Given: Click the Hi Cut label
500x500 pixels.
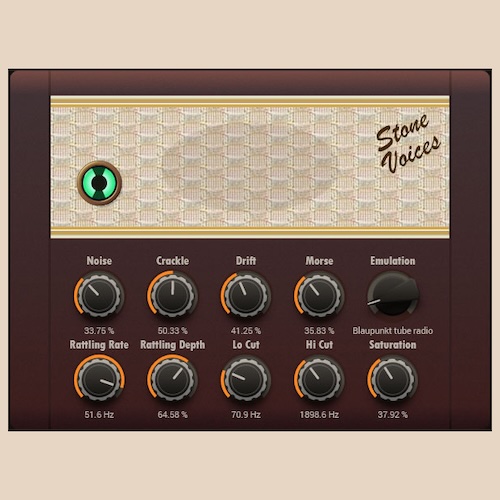Looking at the screenshot, I should 319,345.
